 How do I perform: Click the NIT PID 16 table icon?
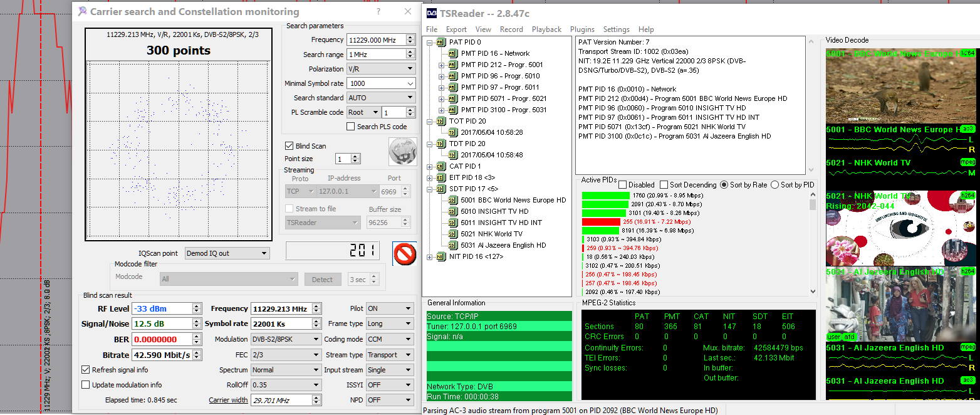pyautogui.click(x=440, y=256)
